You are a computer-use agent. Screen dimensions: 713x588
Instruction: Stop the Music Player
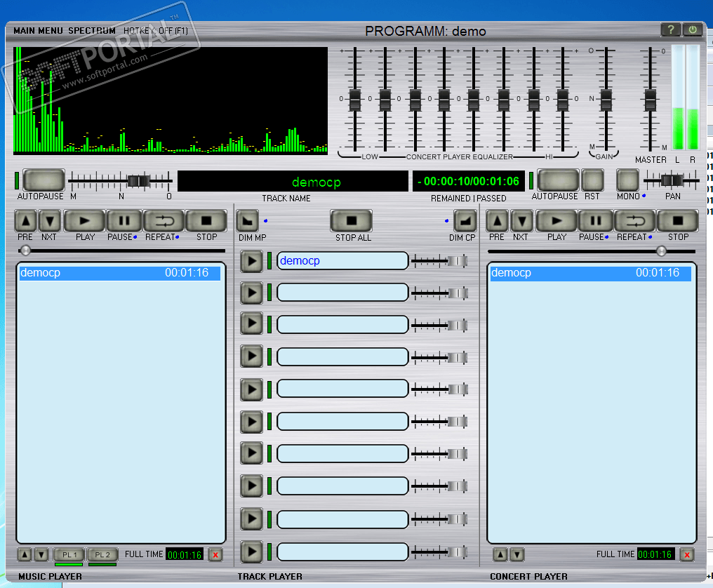coord(206,221)
